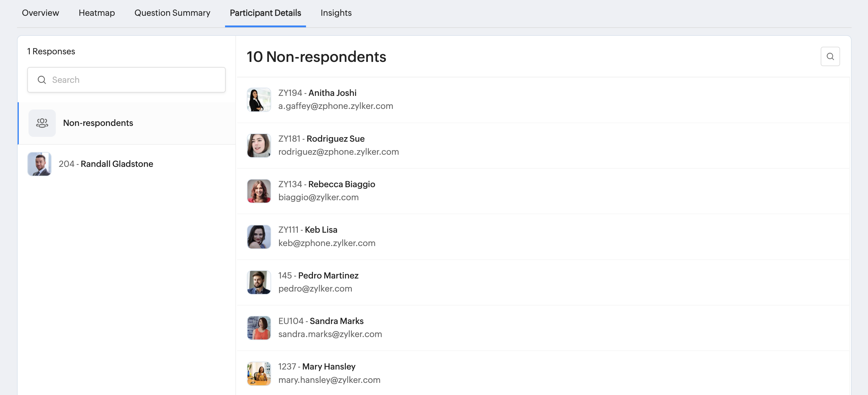Image resolution: width=868 pixels, height=395 pixels.
Task: Open the Insights tab
Action: coord(336,13)
